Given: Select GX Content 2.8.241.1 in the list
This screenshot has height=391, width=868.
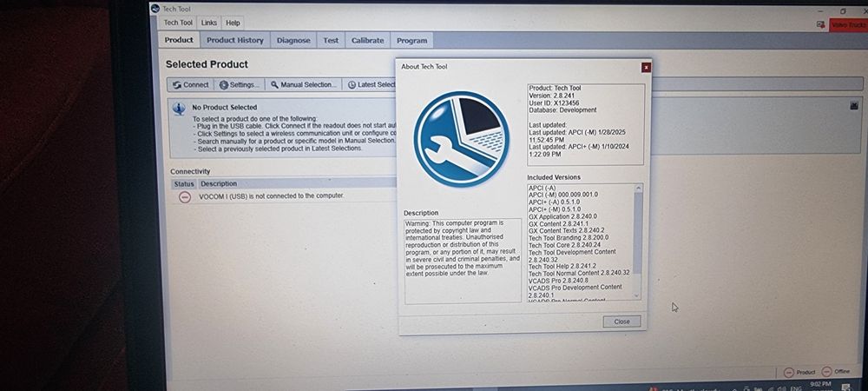Looking at the screenshot, I should coord(558,224).
